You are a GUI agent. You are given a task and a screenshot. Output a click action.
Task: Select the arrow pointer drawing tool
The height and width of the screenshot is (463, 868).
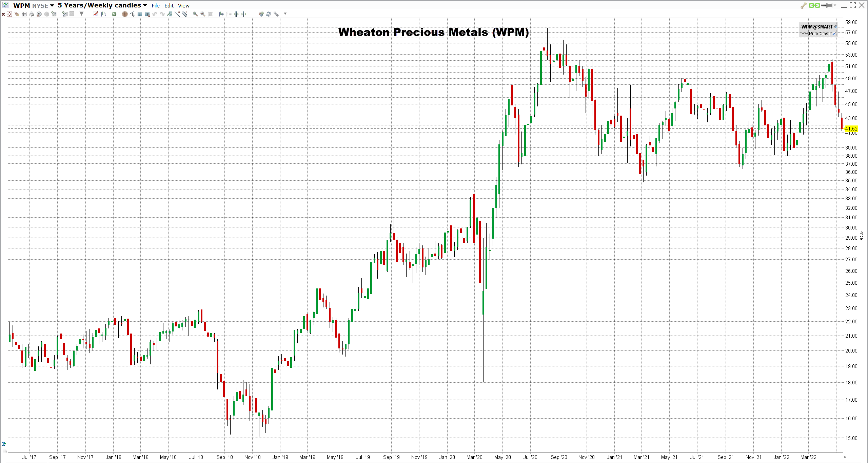click(x=132, y=14)
